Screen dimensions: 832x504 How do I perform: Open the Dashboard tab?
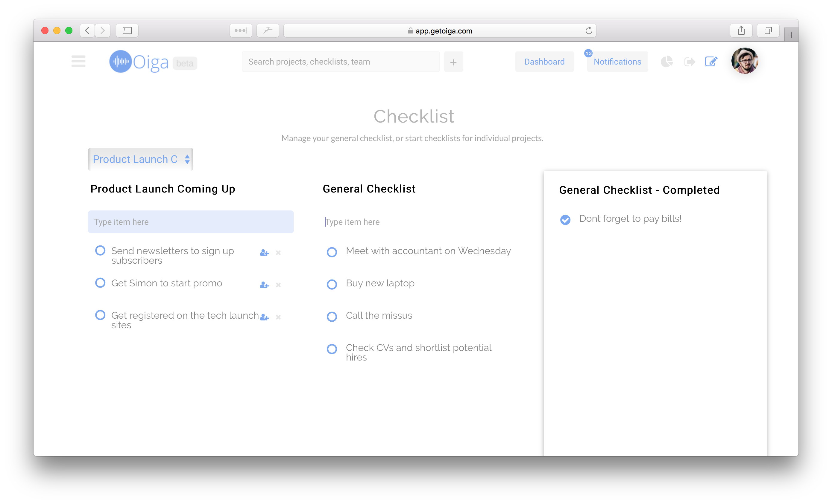click(544, 62)
